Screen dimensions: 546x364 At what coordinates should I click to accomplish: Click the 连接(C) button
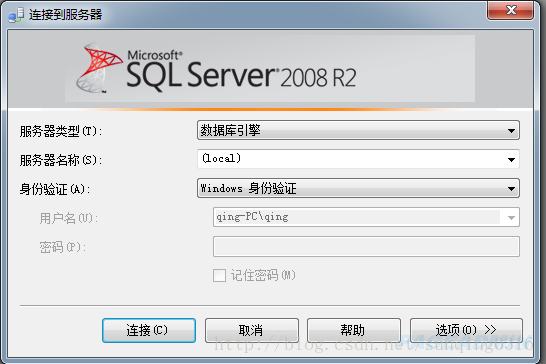[149, 330]
